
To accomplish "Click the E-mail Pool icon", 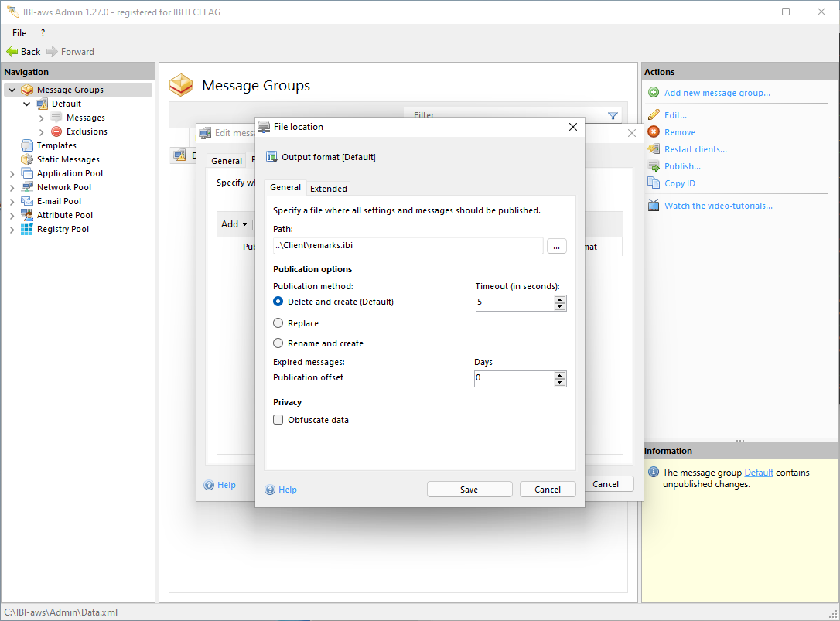I will click(27, 201).
